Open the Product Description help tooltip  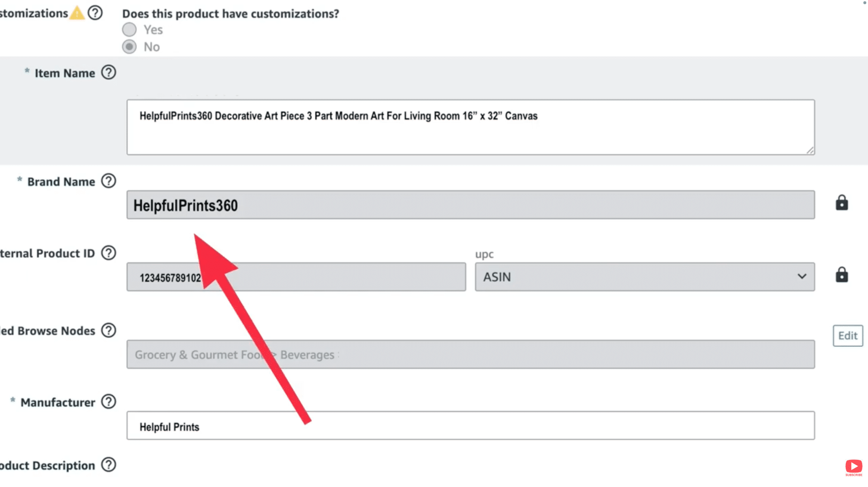tap(109, 465)
